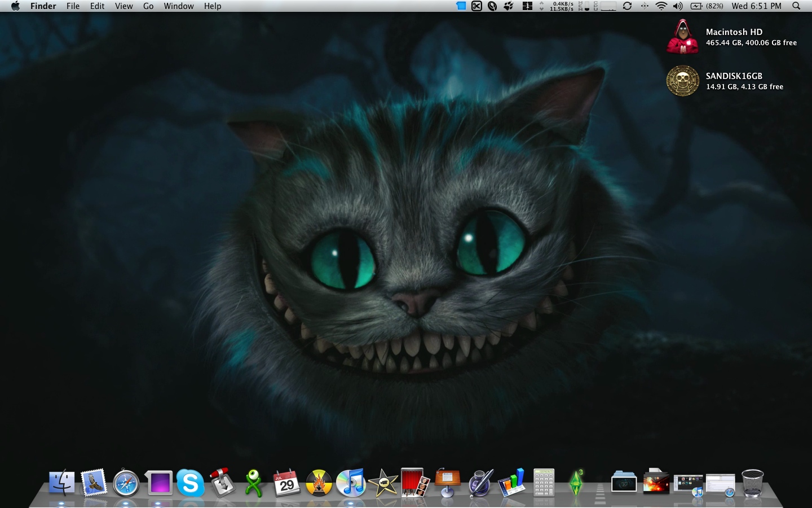Image resolution: width=812 pixels, height=508 pixels.
Task: Open the Go menu
Action: (x=148, y=6)
